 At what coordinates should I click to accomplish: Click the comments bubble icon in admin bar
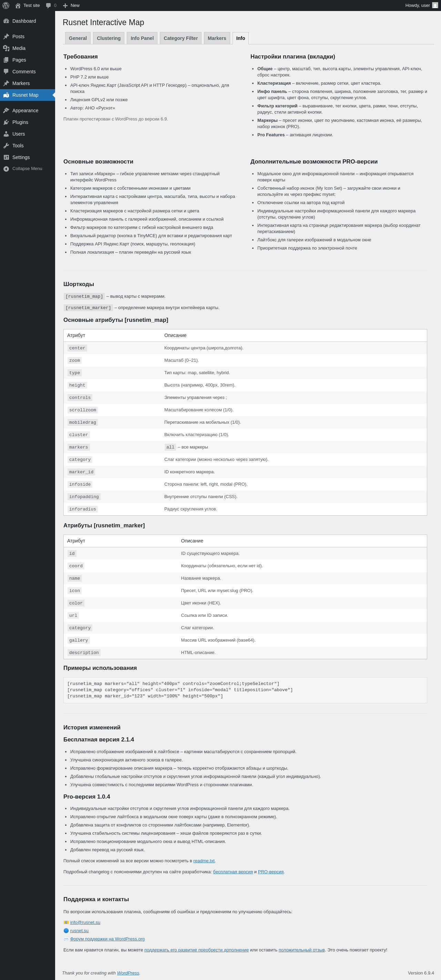[48, 5]
